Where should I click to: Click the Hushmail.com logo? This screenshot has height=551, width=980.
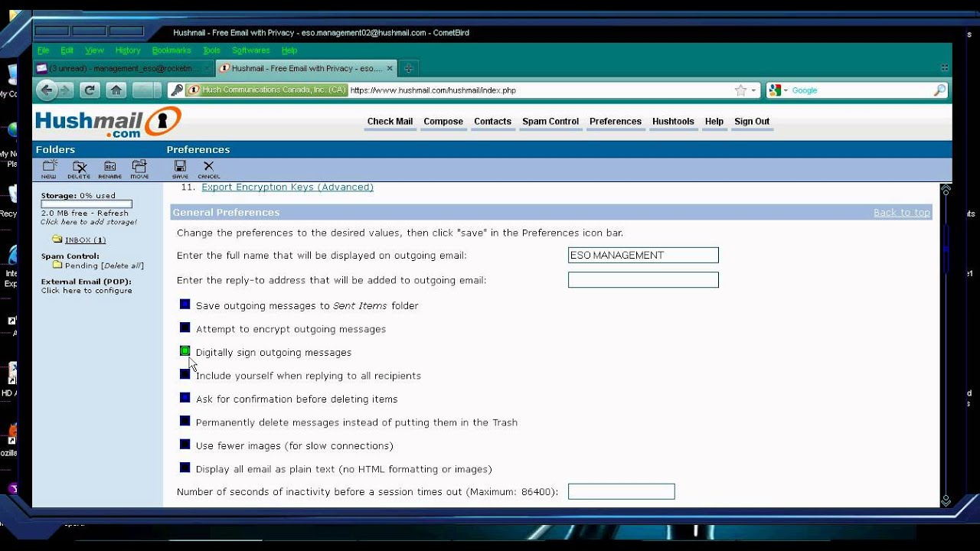[108, 122]
